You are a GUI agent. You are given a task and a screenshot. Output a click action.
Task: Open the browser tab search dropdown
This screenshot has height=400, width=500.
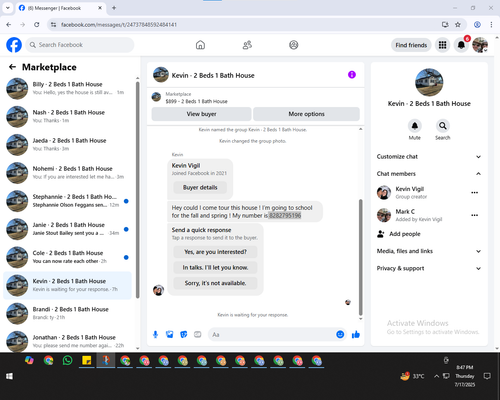tap(8, 8)
